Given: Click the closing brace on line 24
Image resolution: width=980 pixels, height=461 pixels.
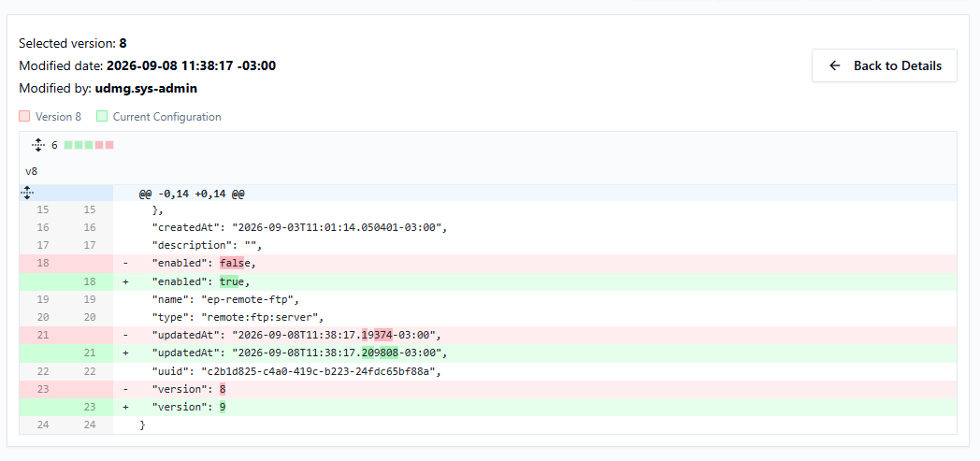Looking at the screenshot, I should 142,425.
